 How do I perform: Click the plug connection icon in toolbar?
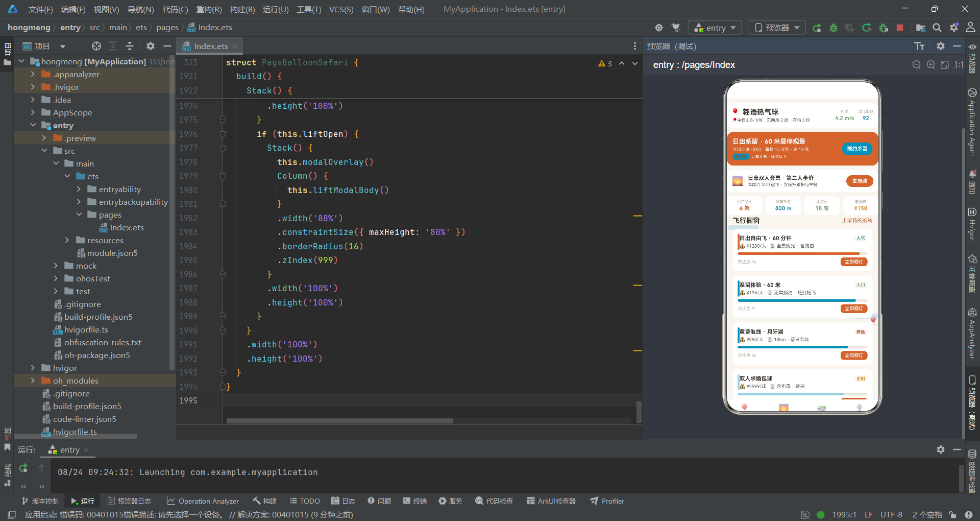pyautogui.click(x=676, y=28)
